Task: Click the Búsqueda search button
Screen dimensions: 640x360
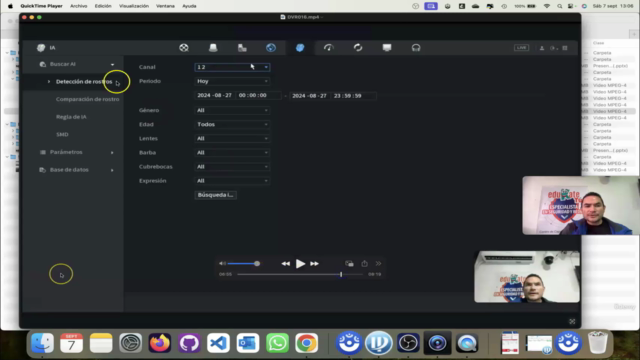Action: 216,195
